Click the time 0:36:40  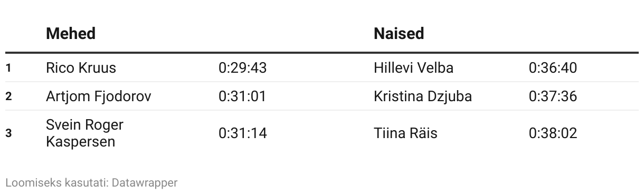(x=553, y=68)
